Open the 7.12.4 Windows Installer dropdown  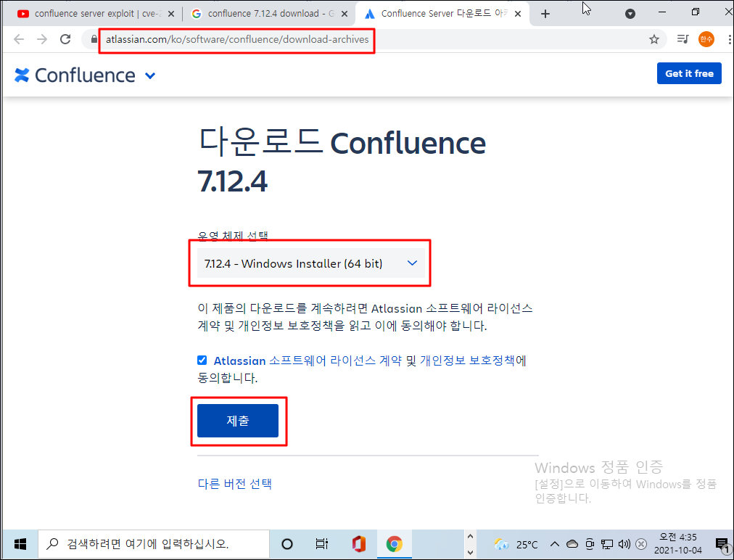[311, 263]
